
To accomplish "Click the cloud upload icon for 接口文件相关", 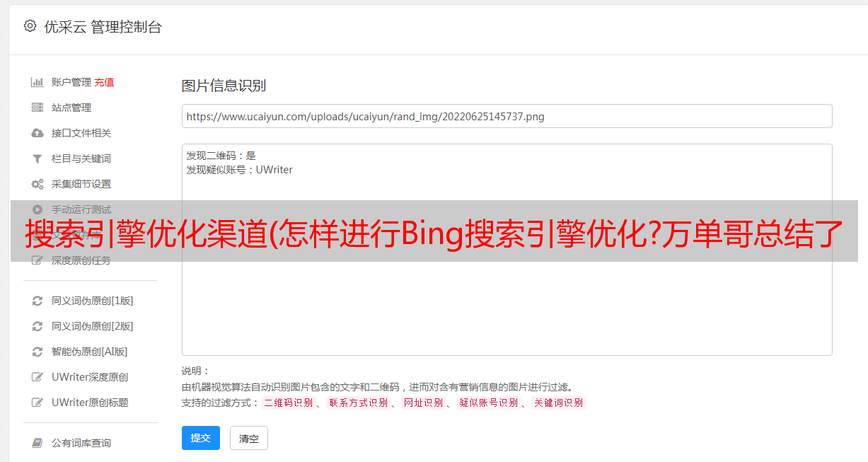I will (37, 133).
